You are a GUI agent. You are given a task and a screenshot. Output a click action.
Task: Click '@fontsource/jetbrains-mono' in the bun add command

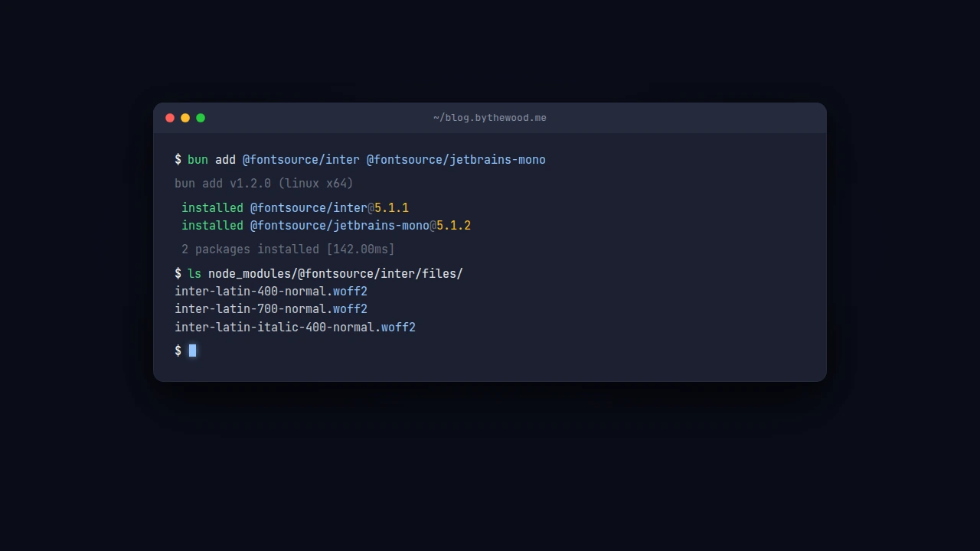pos(456,160)
